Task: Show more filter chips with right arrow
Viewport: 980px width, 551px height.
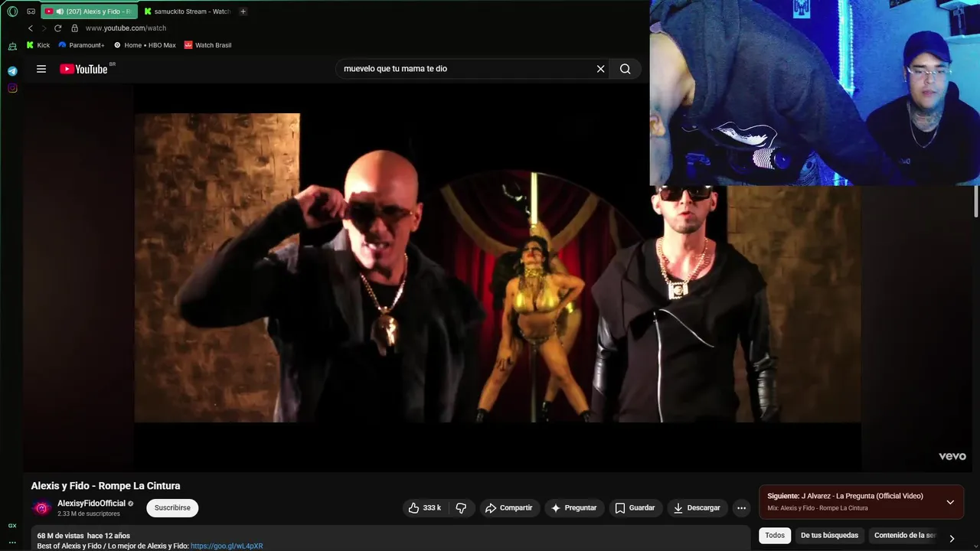Action: click(x=952, y=538)
